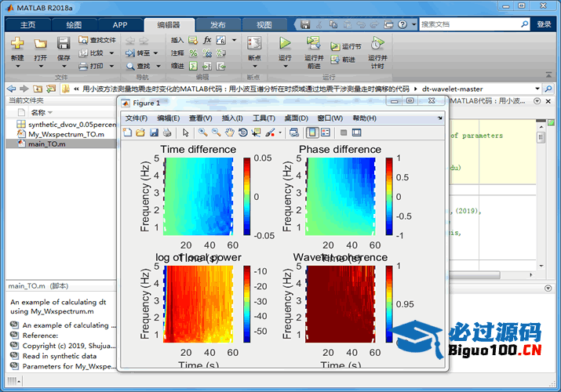Screen dimensions: 561x392
Task: Click the 比较 (Compare) button
Action: pyautogui.click(x=91, y=53)
